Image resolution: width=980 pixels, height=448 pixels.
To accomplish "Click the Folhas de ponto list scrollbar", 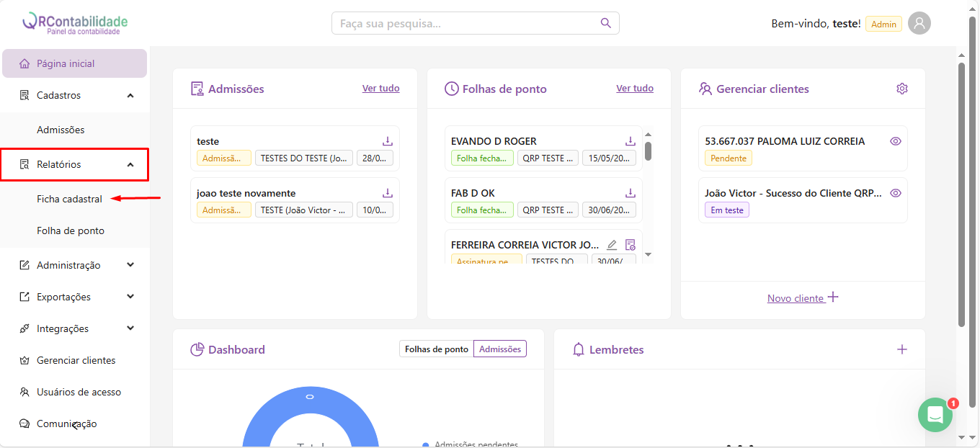I will 648,151.
